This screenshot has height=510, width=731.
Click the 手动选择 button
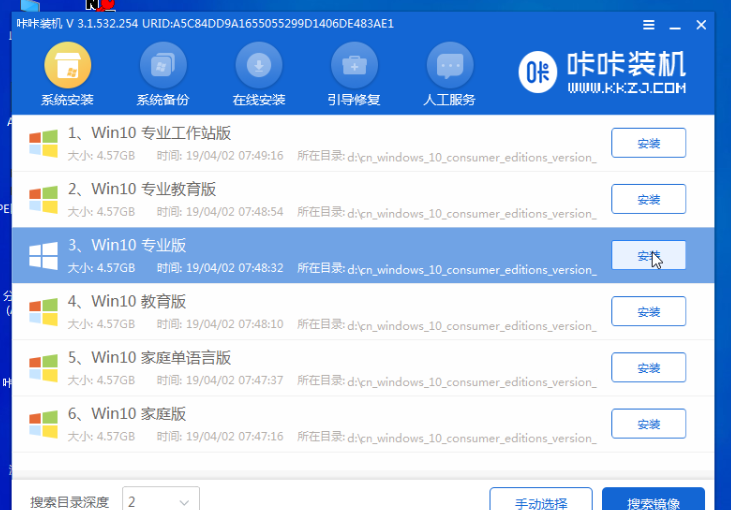[541, 501]
